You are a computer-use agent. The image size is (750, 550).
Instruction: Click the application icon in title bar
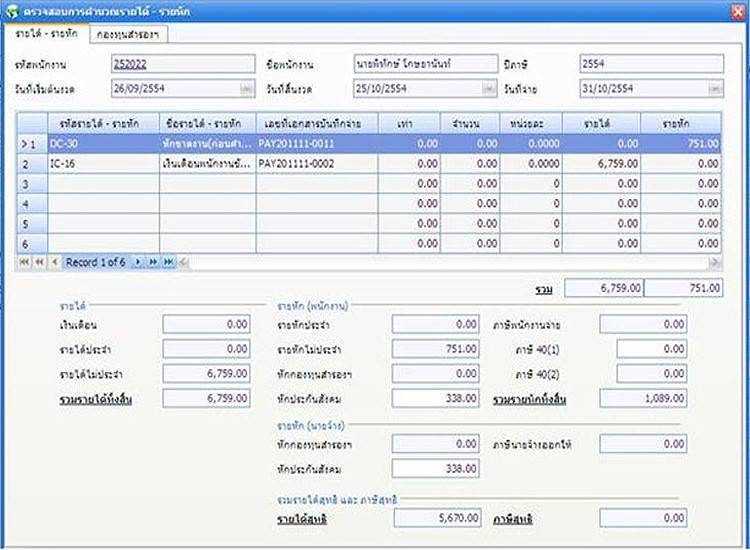(x=12, y=10)
